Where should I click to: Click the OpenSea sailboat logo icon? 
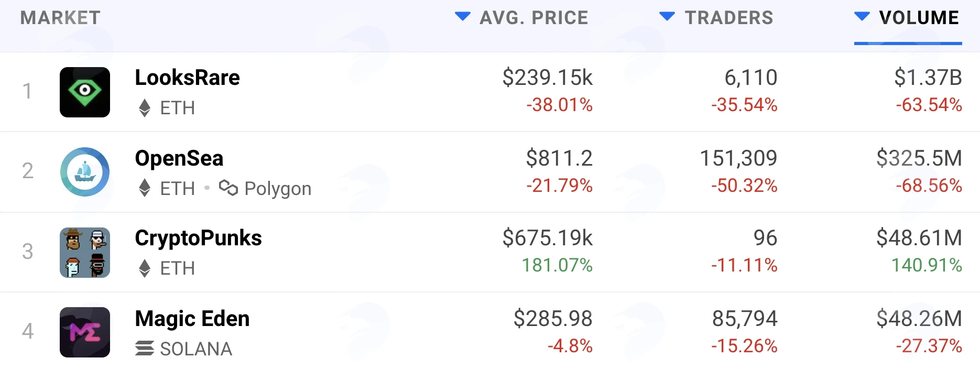coord(85,172)
